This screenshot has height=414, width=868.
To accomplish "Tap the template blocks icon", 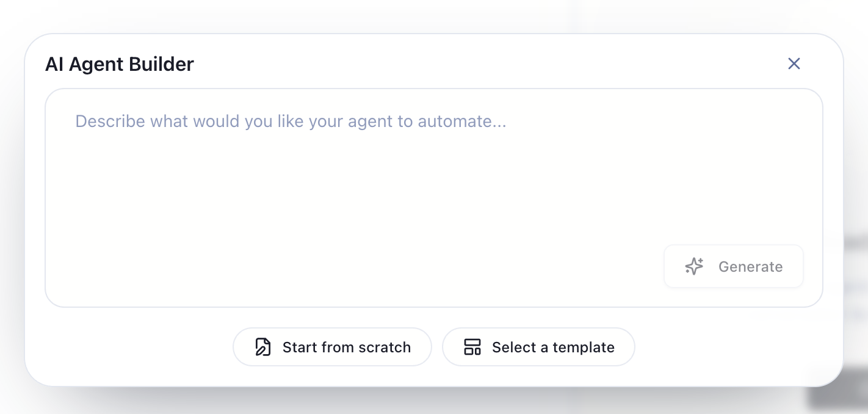I will [472, 347].
